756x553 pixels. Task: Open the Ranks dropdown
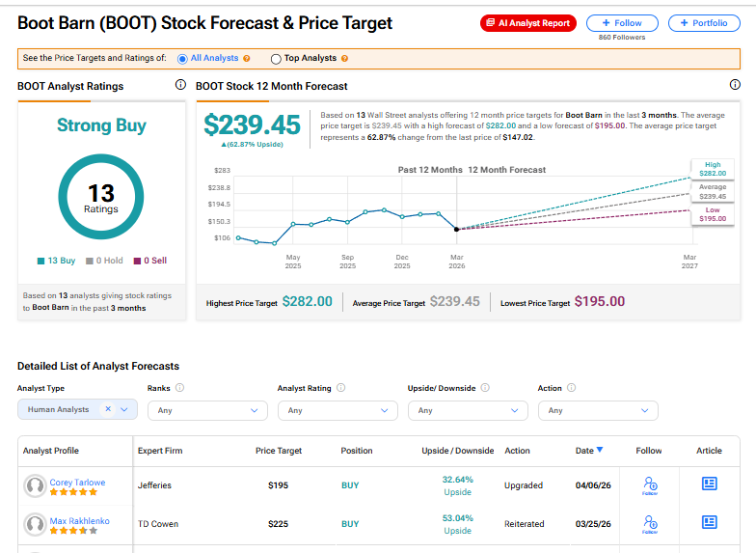click(x=205, y=410)
